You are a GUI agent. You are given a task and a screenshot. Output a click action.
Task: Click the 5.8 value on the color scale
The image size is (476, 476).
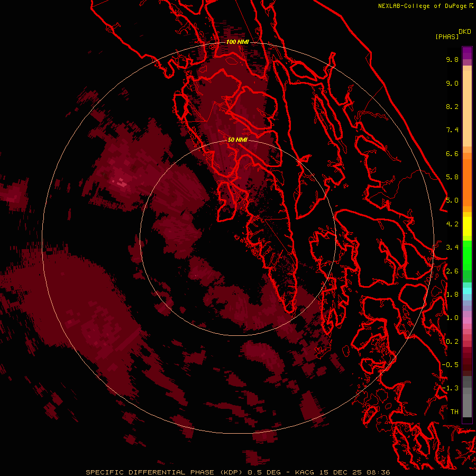(x=452, y=177)
